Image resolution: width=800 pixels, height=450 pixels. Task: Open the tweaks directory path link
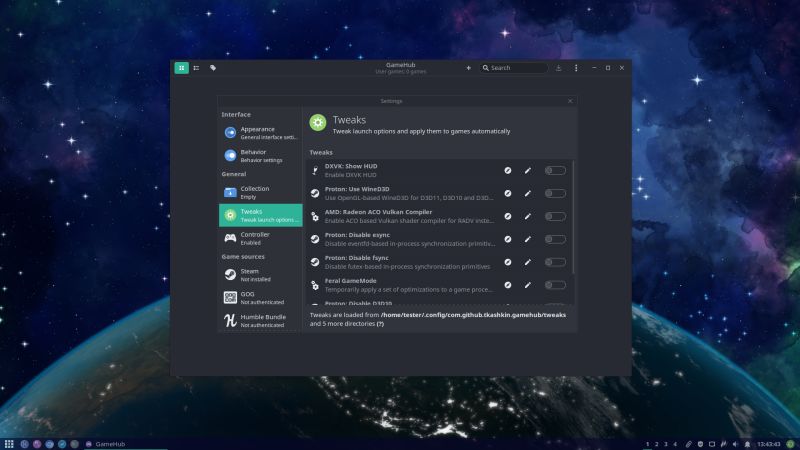(473, 315)
